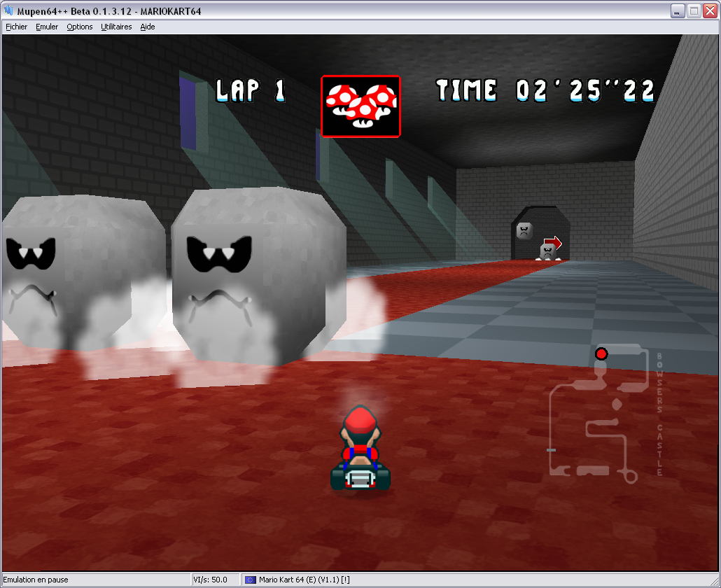The width and height of the screenshot is (721, 588).
Task: Open the Emuler menu
Action: 47,27
